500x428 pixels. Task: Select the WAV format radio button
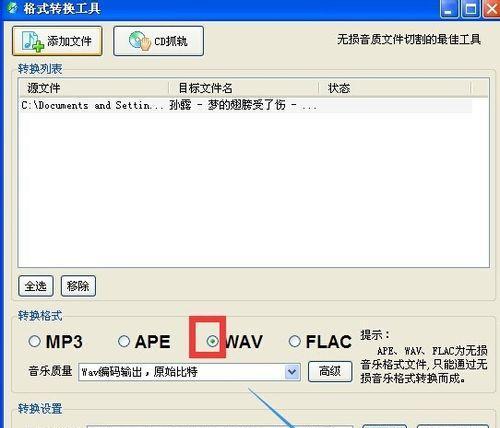coord(212,341)
